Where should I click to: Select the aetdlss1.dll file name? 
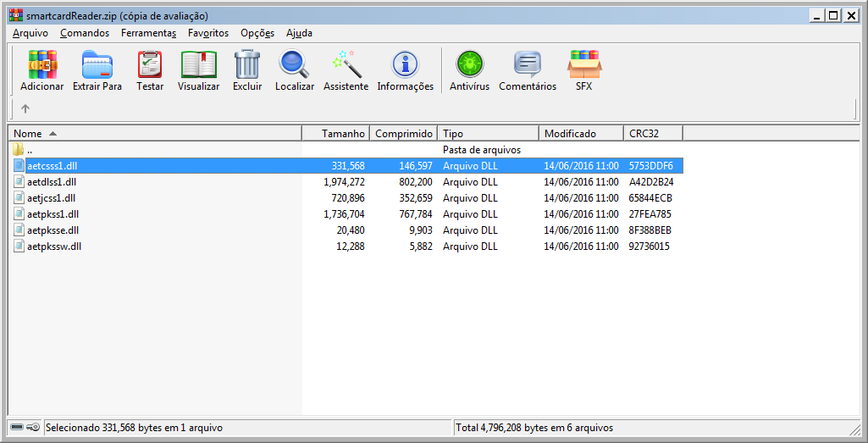pos(52,181)
